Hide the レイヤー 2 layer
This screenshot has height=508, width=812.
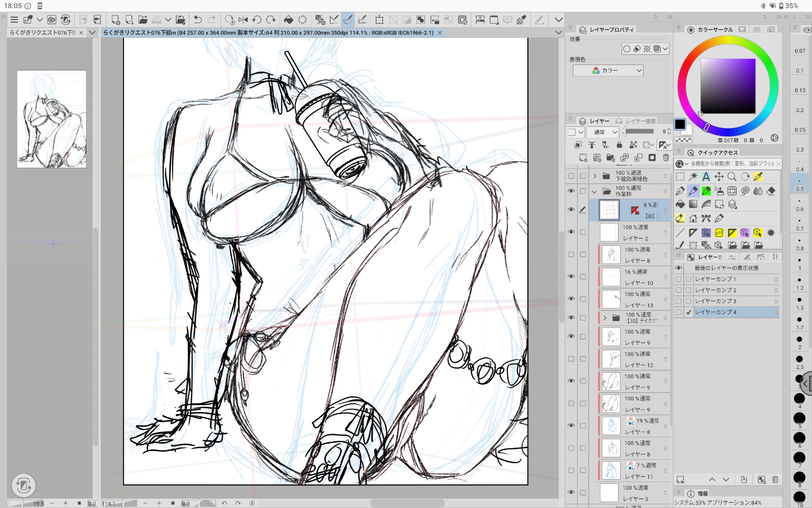571,232
